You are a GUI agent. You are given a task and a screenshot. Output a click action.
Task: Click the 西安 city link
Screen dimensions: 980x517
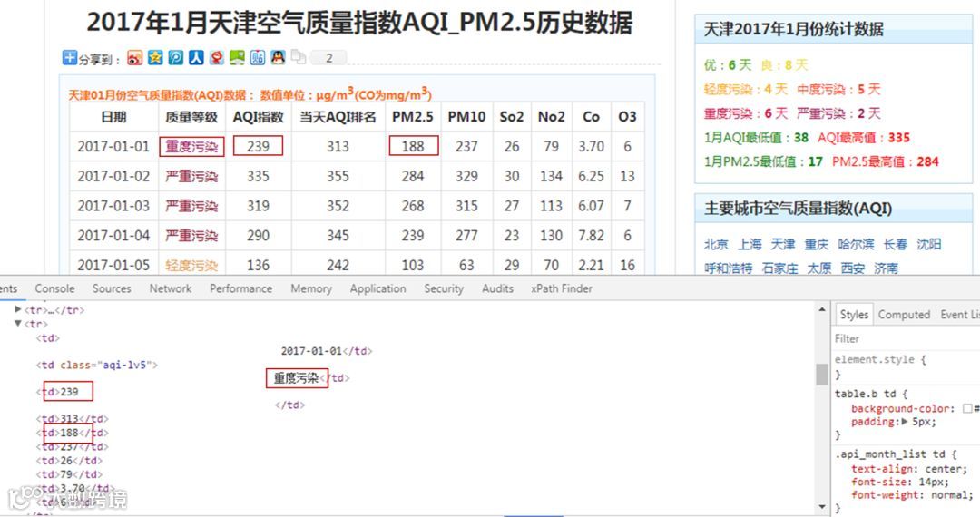pos(853,268)
